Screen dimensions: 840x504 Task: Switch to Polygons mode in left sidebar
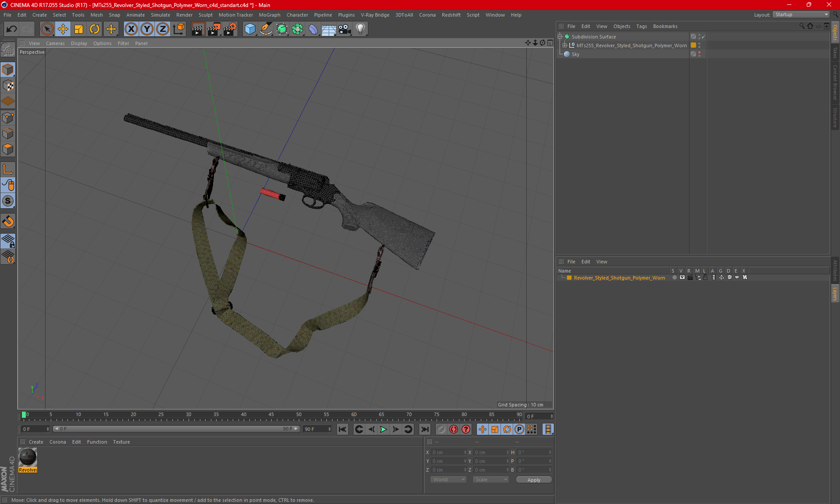[x=8, y=149]
